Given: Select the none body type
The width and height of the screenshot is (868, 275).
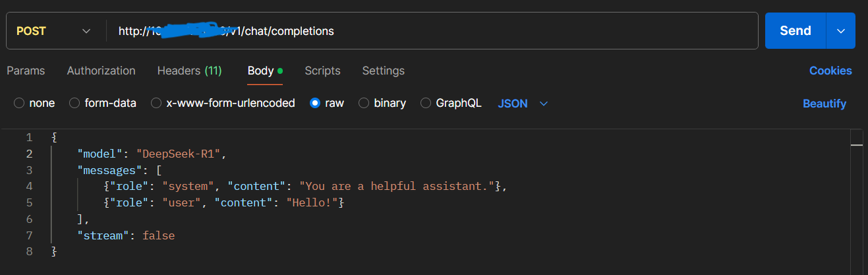Looking at the screenshot, I should [34, 103].
